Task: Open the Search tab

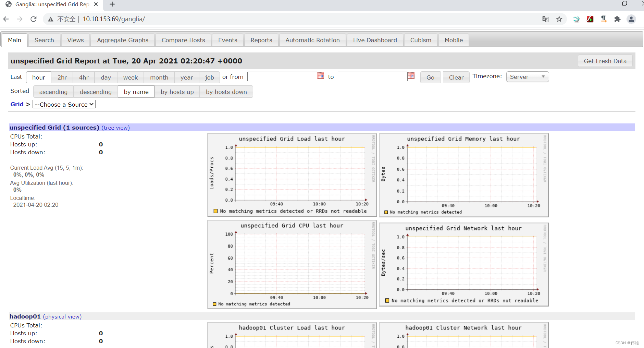Action: click(x=44, y=40)
